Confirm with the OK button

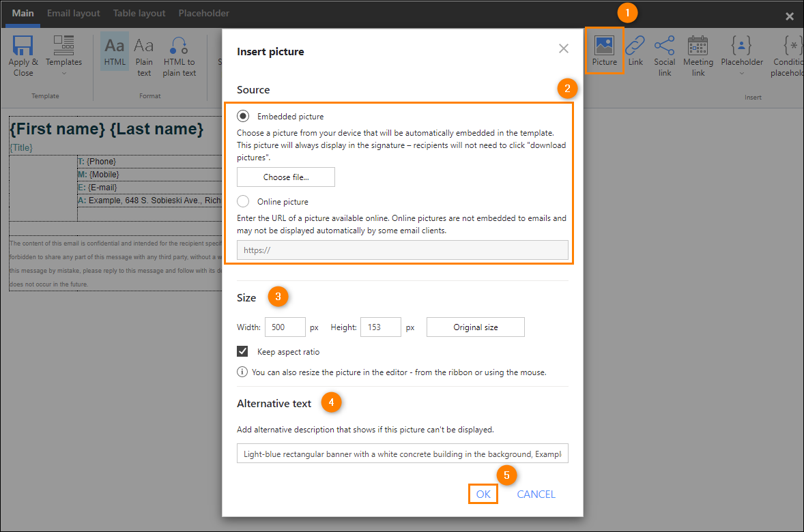[483, 494]
